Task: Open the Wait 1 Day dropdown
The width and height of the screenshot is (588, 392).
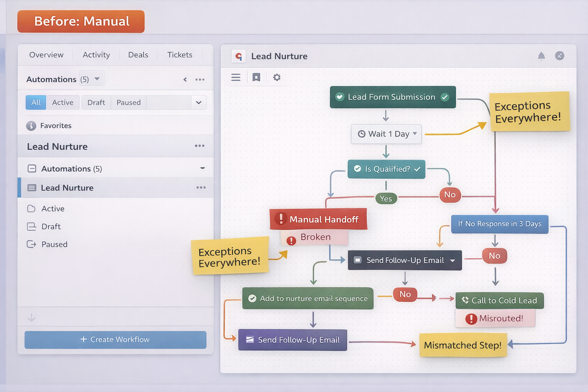Action: click(415, 134)
